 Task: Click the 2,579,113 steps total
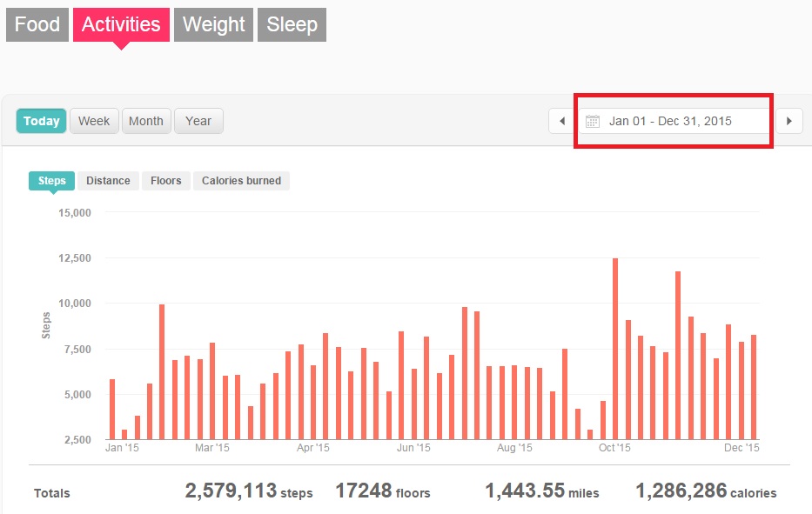coord(249,491)
